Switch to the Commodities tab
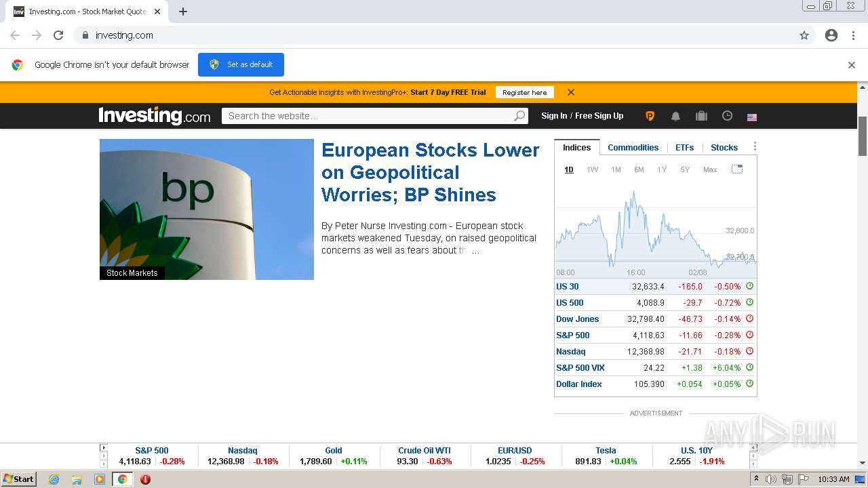This screenshot has width=868, height=488. point(633,148)
